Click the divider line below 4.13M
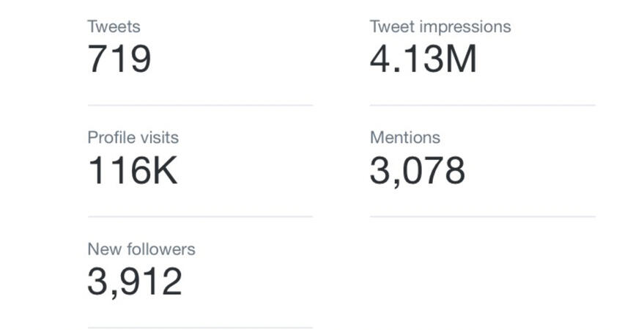Image resolution: width=644 pixels, height=330 pixels. (482, 105)
